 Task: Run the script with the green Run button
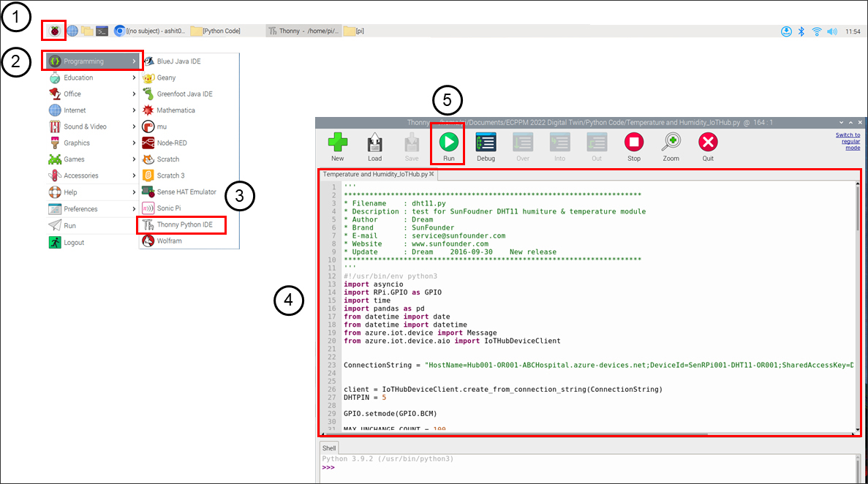tap(448, 147)
